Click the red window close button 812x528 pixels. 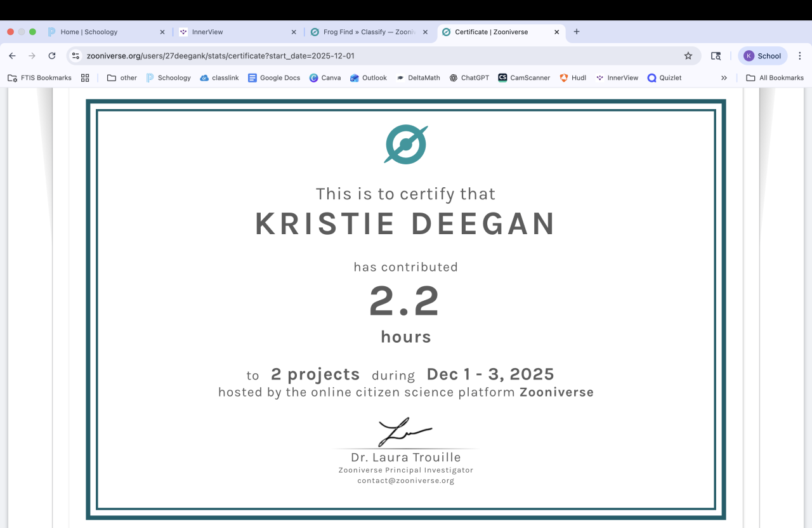coord(11,32)
